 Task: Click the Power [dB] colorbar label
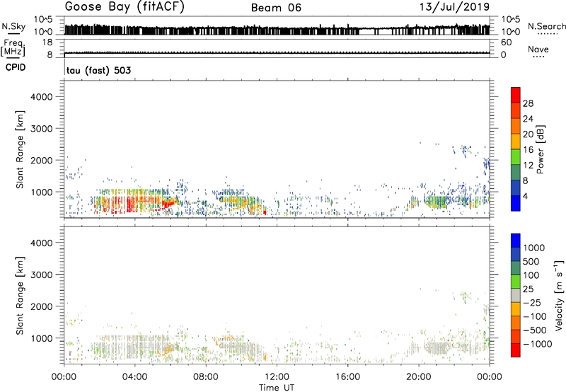pos(540,149)
